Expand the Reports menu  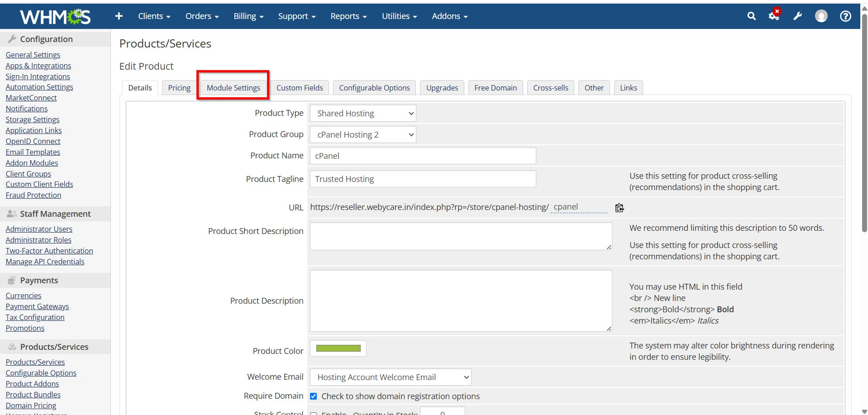[x=348, y=16]
